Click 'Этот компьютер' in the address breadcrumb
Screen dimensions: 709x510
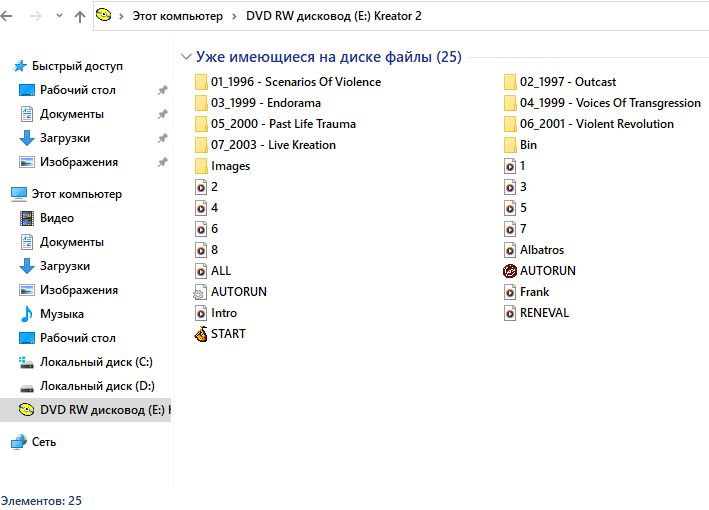click(x=177, y=16)
